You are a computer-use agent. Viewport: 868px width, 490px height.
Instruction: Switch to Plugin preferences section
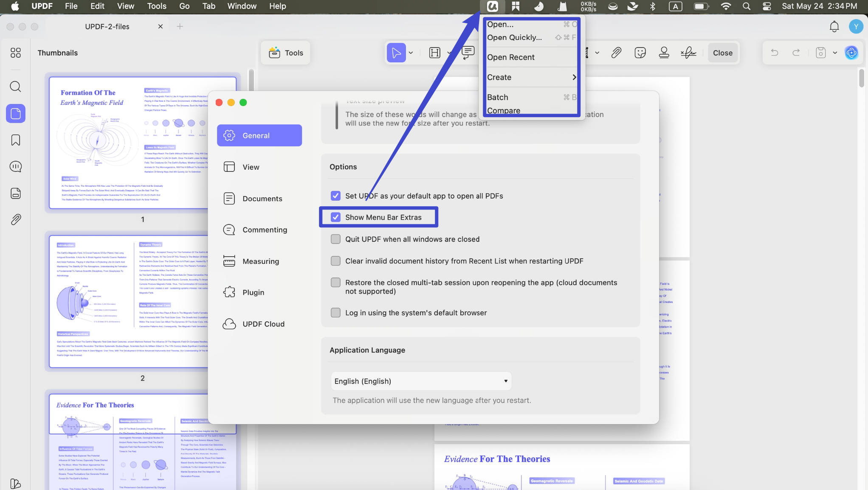pos(259,292)
